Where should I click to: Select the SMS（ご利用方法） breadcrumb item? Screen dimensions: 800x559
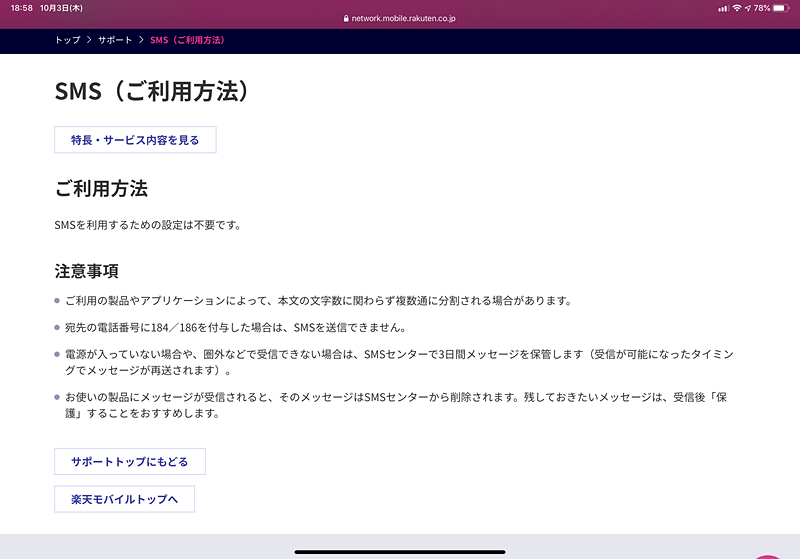click(187, 40)
